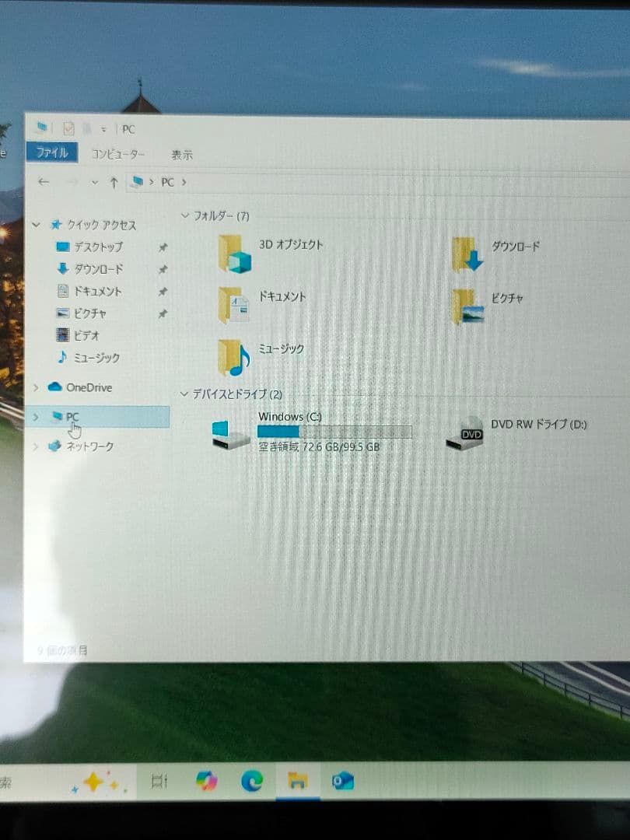Click the Up one level arrow
Viewport: 630px width, 840px height.
pos(114,184)
